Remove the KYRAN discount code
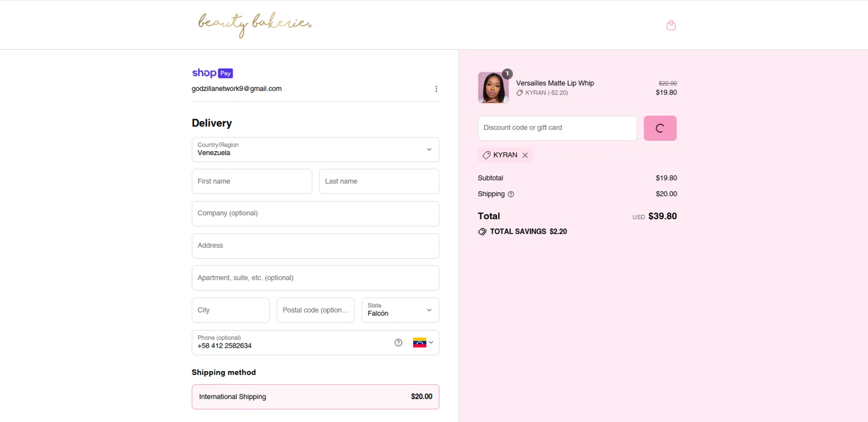This screenshot has height=422, width=868. [525, 155]
